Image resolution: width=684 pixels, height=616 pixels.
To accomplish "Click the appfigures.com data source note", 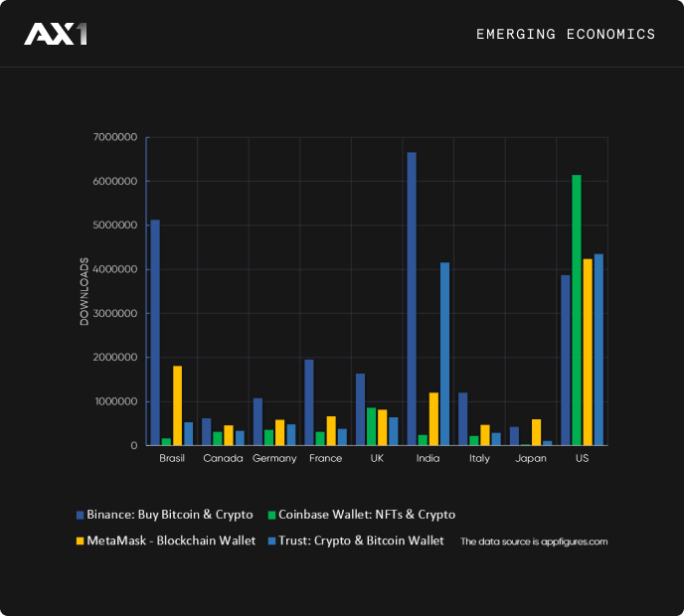I will tap(534, 542).
